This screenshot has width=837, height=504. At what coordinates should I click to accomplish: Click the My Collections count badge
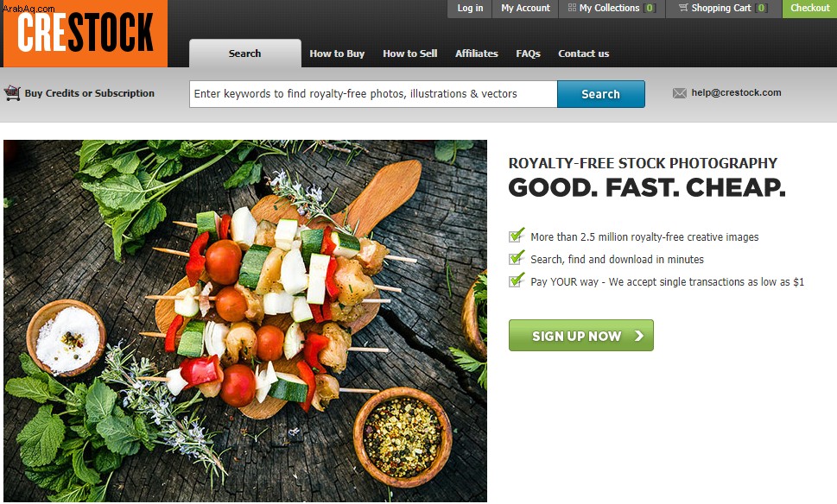click(x=650, y=8)
